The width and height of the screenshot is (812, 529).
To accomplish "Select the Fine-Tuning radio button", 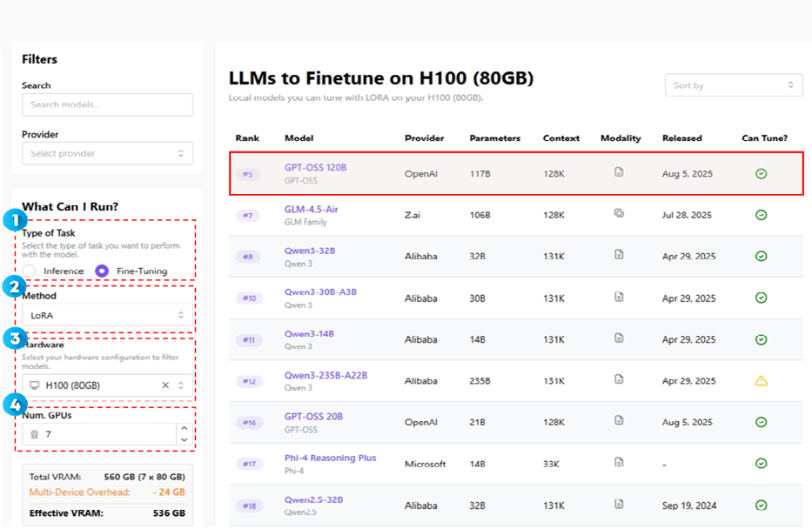I will point(102,271).
